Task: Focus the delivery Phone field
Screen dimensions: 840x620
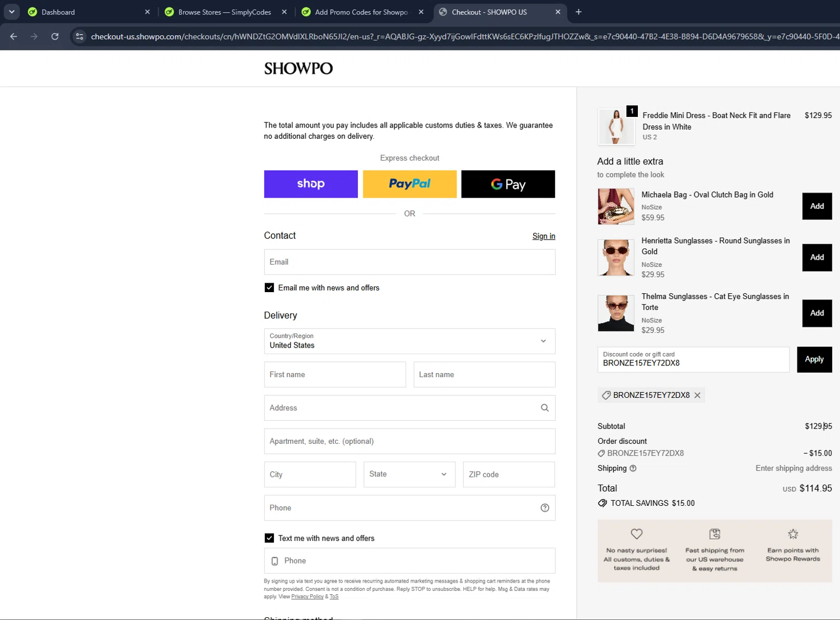Action: (410, 508)
